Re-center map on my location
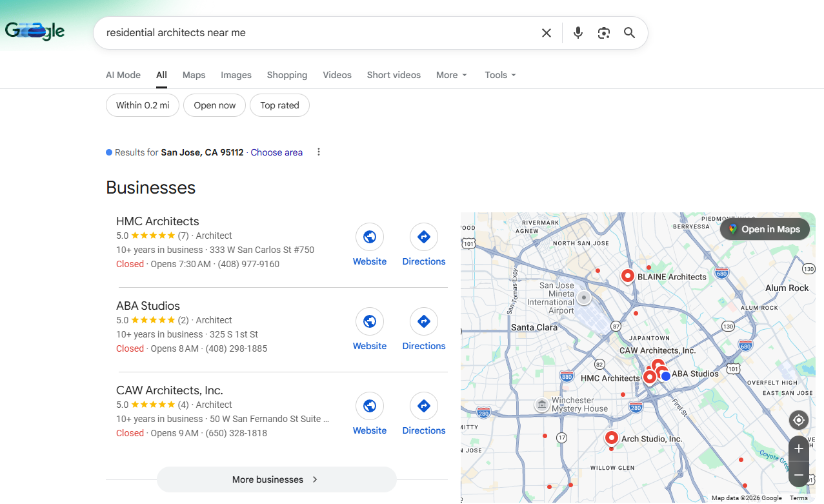This screenshot has height=504, width=824. pyautogui.click(x=798, y=420)
